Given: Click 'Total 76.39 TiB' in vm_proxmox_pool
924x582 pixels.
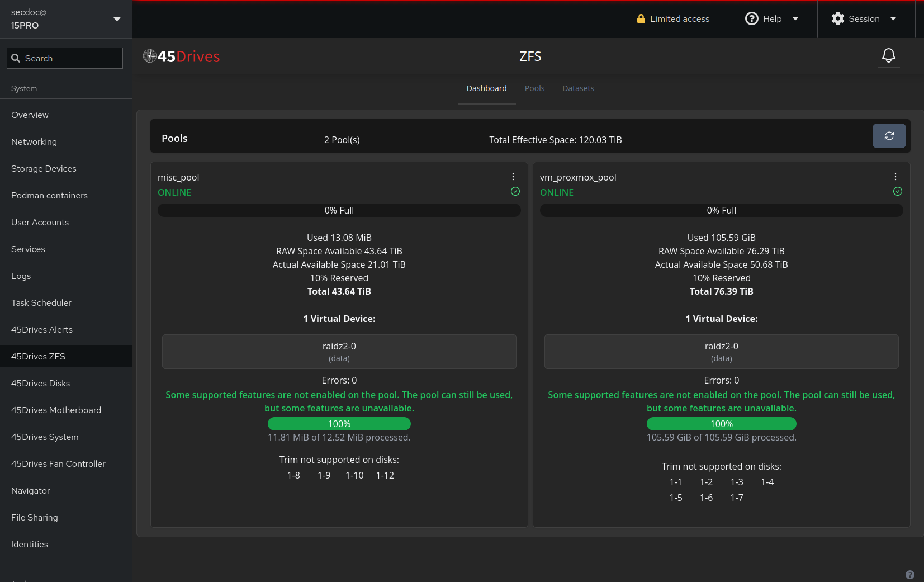Looking at the screenshot, I should click(x=722, y=291).
